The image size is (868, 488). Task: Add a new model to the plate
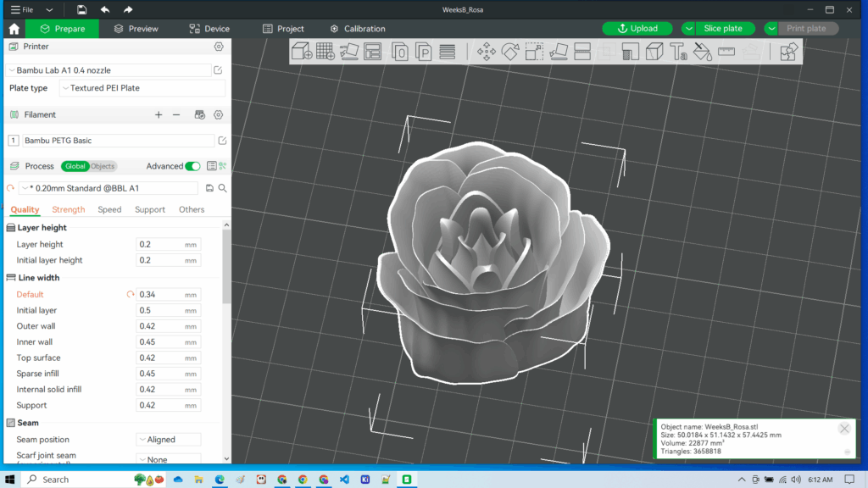(x=301, y=51)
